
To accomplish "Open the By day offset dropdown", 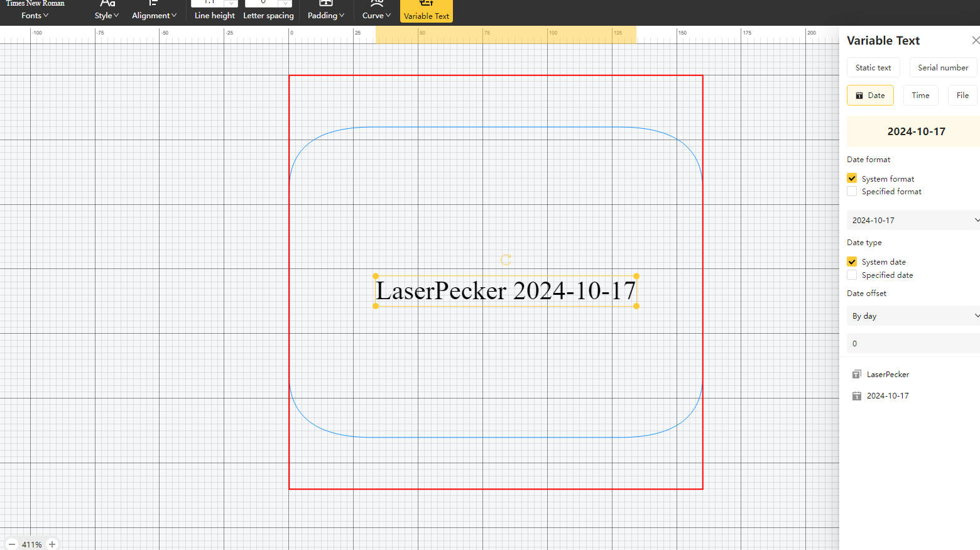I will point(913,316).
